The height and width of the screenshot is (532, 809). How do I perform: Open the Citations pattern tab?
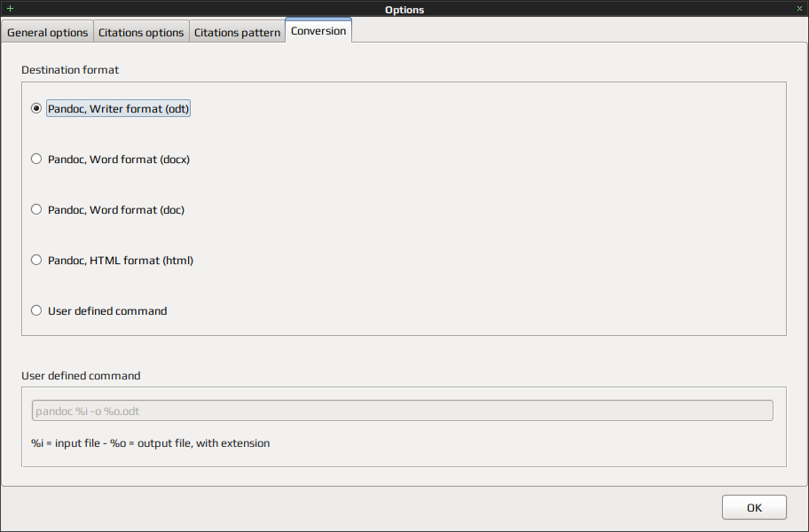pos(238,32)
